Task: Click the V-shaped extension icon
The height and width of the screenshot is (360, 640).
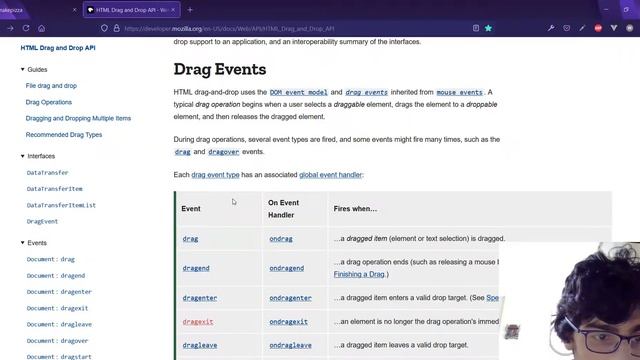Action: tap(614, 28)
